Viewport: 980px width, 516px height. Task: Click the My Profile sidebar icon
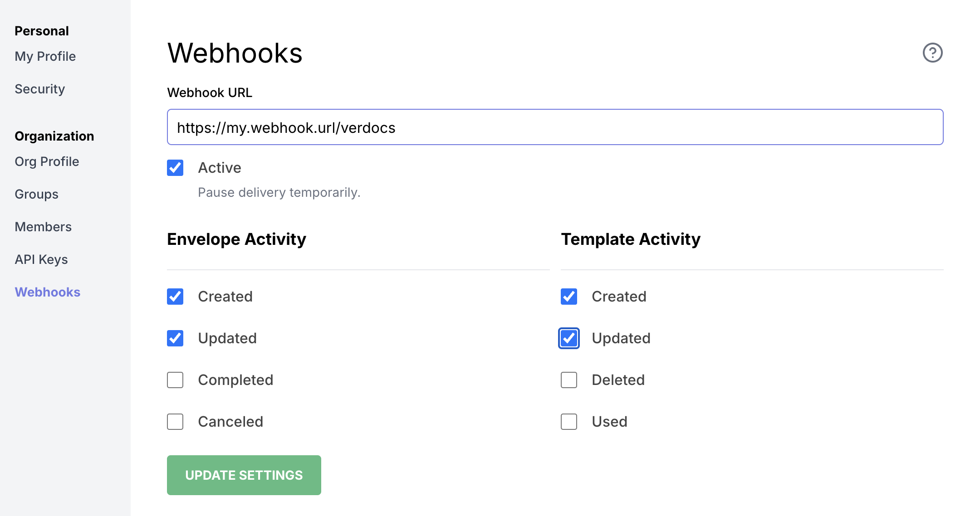[45, 56]
